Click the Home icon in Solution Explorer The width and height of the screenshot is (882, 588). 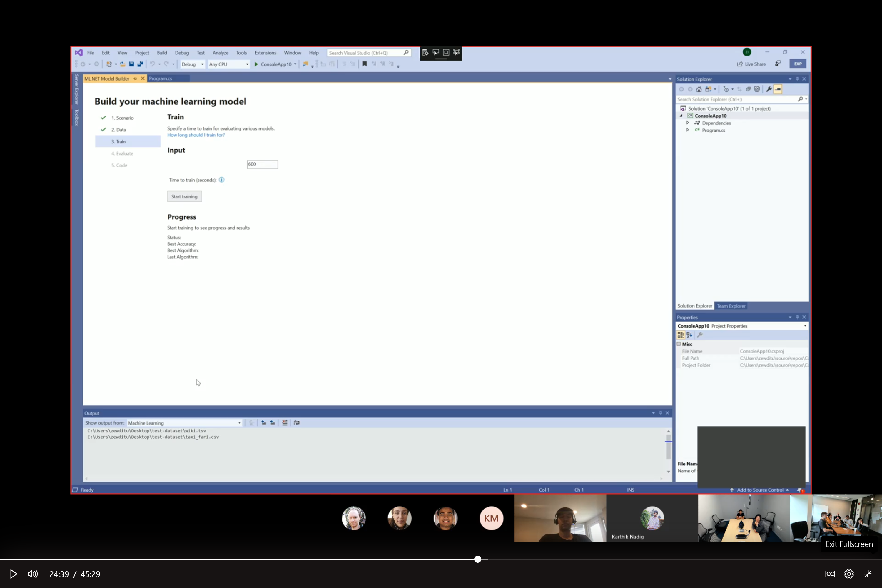[x=699, y=89]
